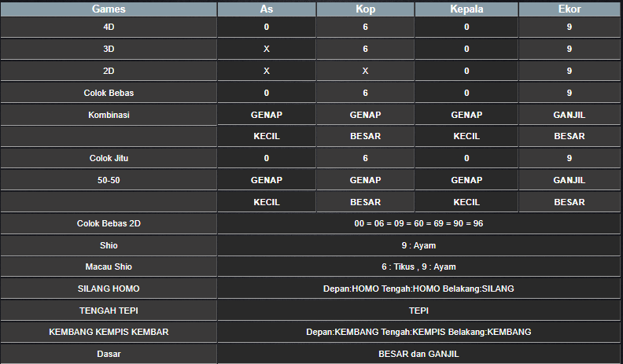Click the 4D row Kop value 6

365,27
